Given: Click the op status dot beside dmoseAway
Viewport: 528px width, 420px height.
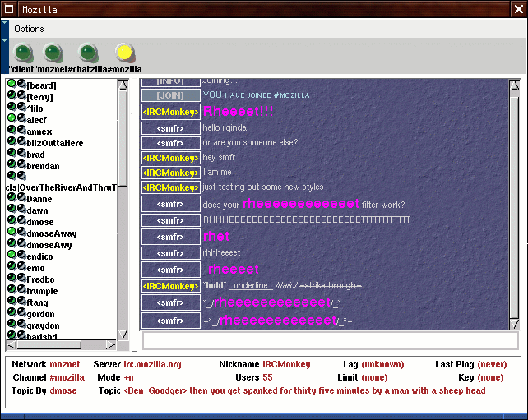Looking at the screenshot, I should pos(12,232).
